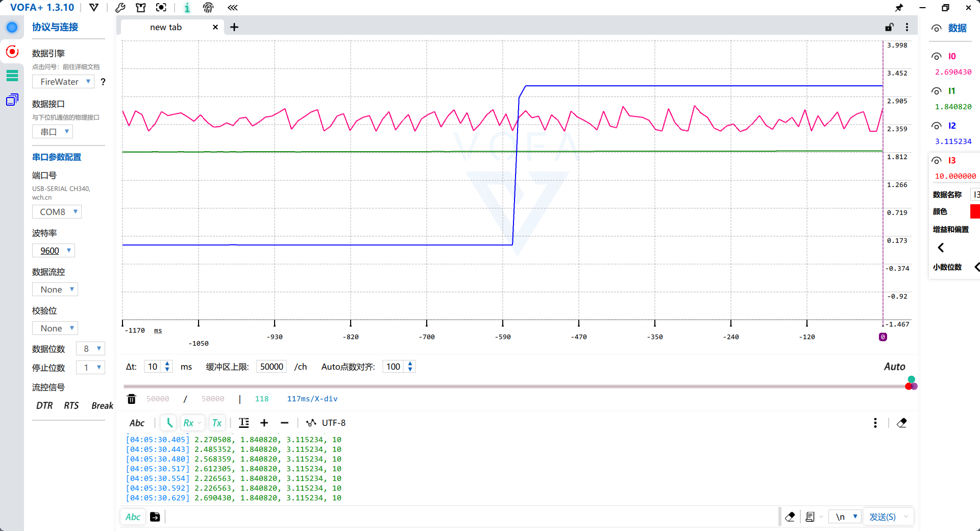This screenshot has width=980, height=531.
Task: Click the Auto scaling button
Action: click(x=894, y=367)
